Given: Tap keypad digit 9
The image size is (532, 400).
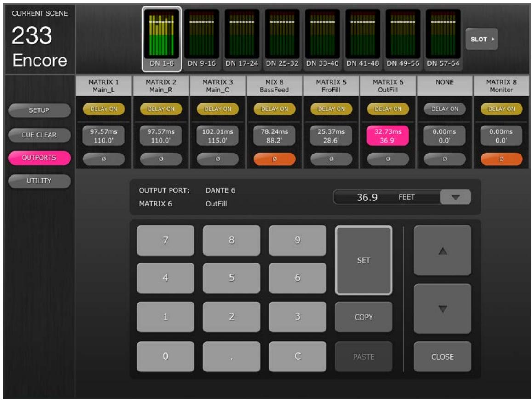Looking at the screenshot, I should 297,240.
